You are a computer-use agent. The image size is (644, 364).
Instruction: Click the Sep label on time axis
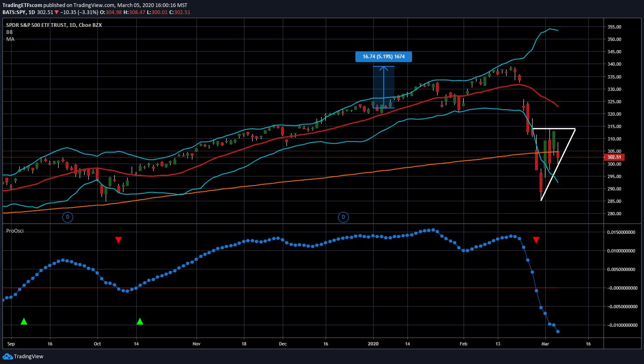click(11, 344)
